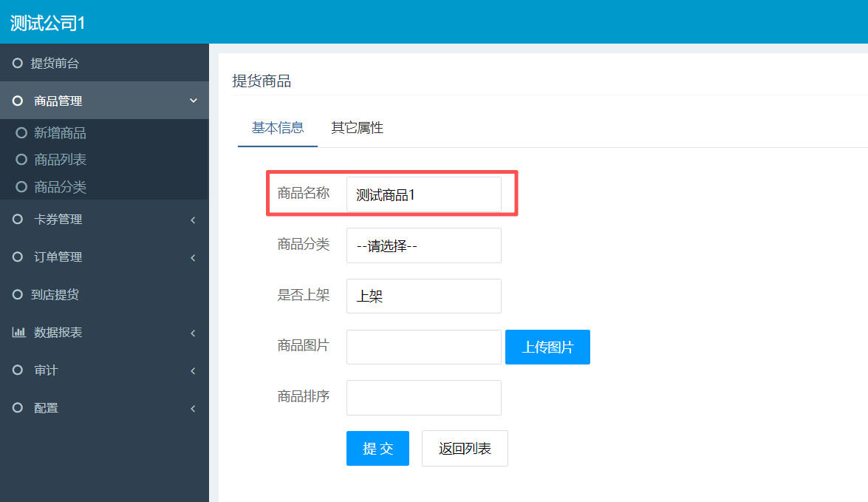The width and height of the screenshot is (868, 502).
Task: Expand the 卡券管理 menu arrow
Action: coord(193,220)
